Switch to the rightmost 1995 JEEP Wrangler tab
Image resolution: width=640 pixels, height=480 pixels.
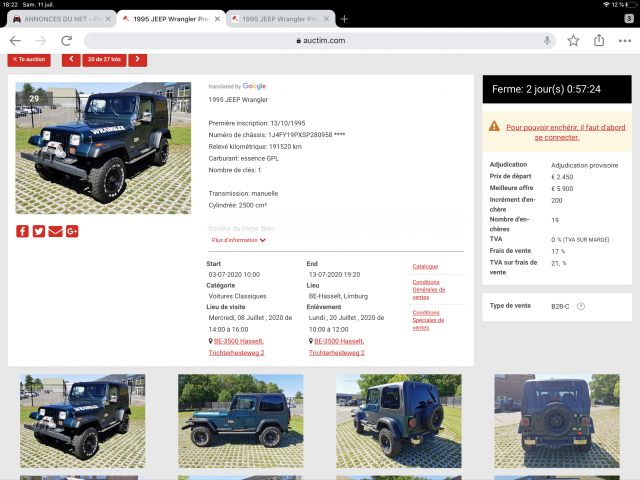(x=280, y=19)
